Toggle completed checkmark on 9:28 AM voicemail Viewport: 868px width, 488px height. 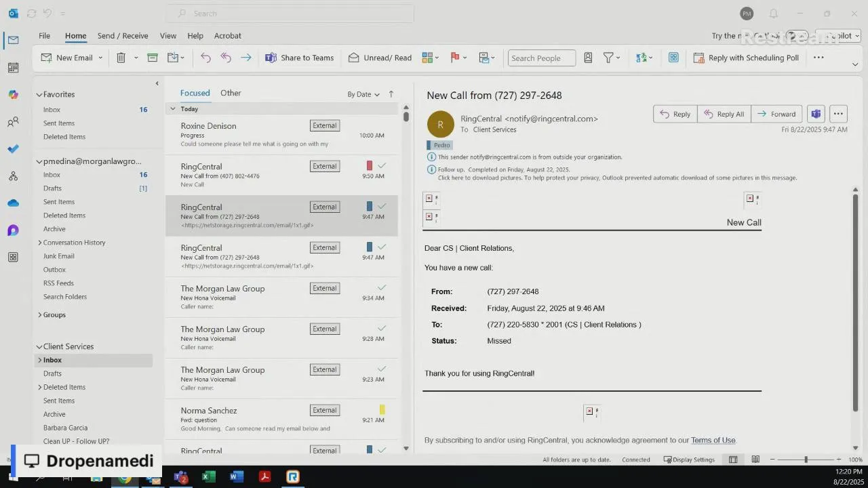(x=382, y=329)
